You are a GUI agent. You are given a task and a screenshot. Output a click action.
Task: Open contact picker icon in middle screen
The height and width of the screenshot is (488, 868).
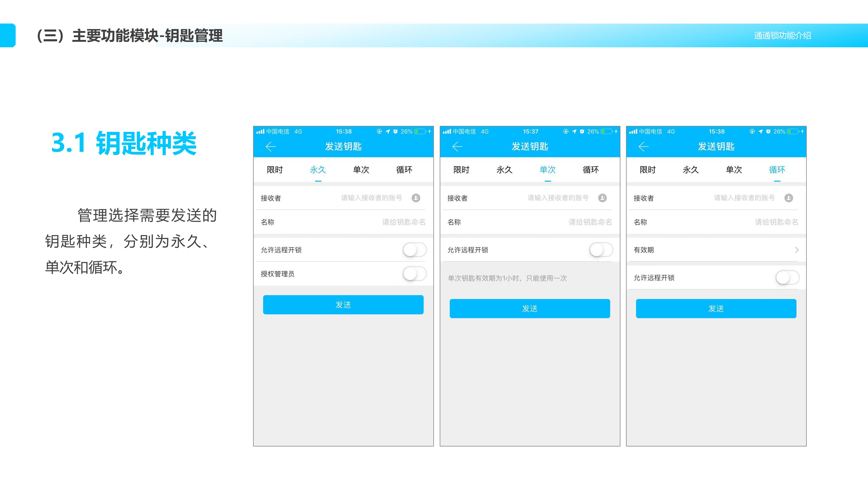click(602, 198)
